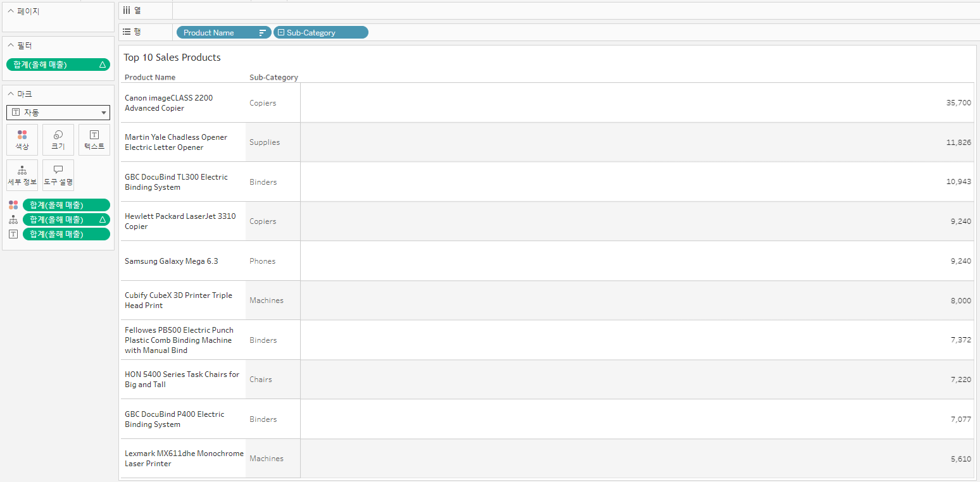Click the sales value 35,700
Viewport: 980px width, 482px height.
coord(958,102)
